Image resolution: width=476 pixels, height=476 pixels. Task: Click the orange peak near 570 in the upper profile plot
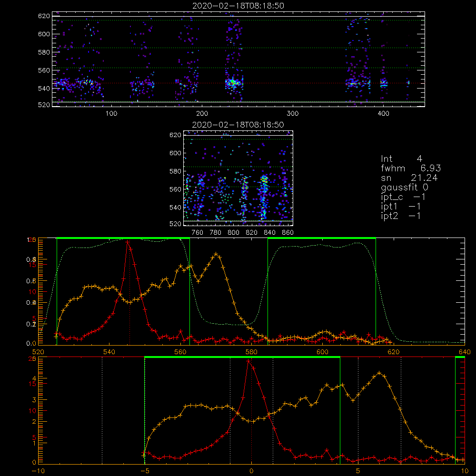coord(216,254)
